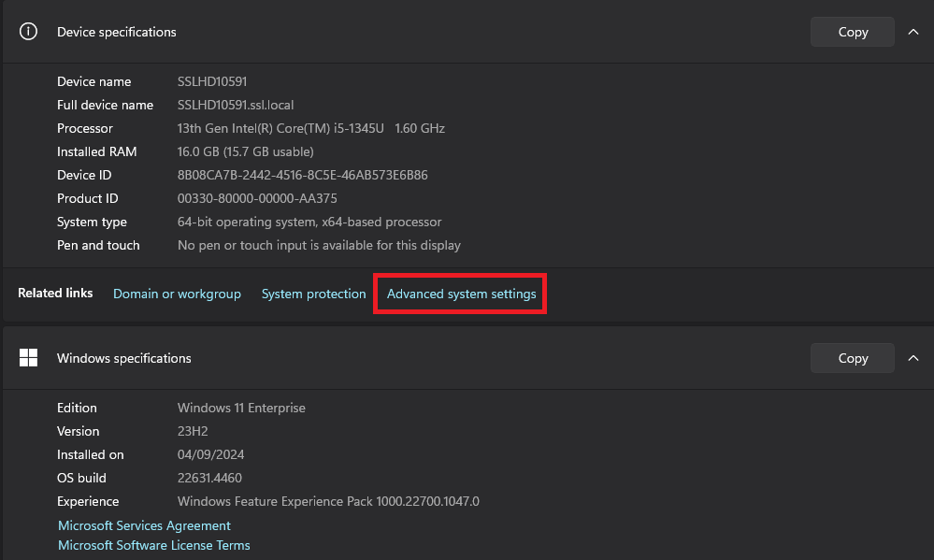Viewport: 934px width, 560px height.
Task: Click the Windows specifications heading
Action: 124,358
